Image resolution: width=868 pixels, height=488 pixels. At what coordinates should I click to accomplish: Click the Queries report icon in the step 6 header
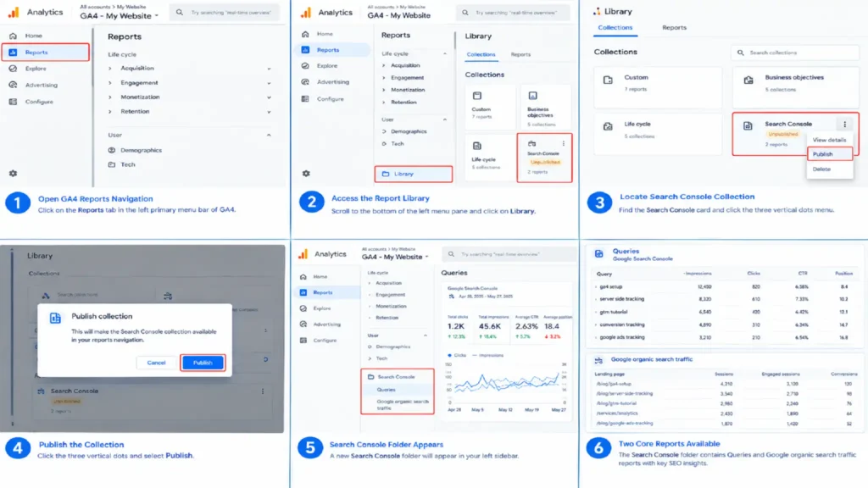[599, 254]
